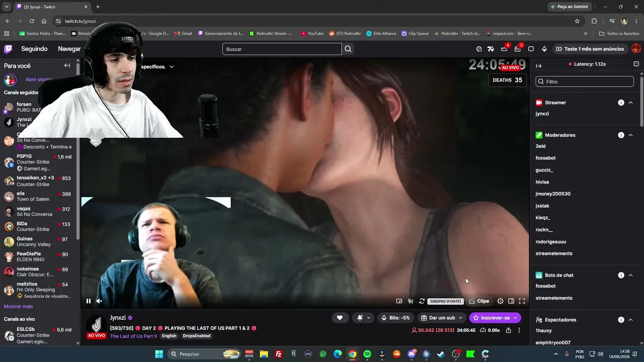
Task: Click the Bits diamond icon in the top bar
Action: [544, 49]
